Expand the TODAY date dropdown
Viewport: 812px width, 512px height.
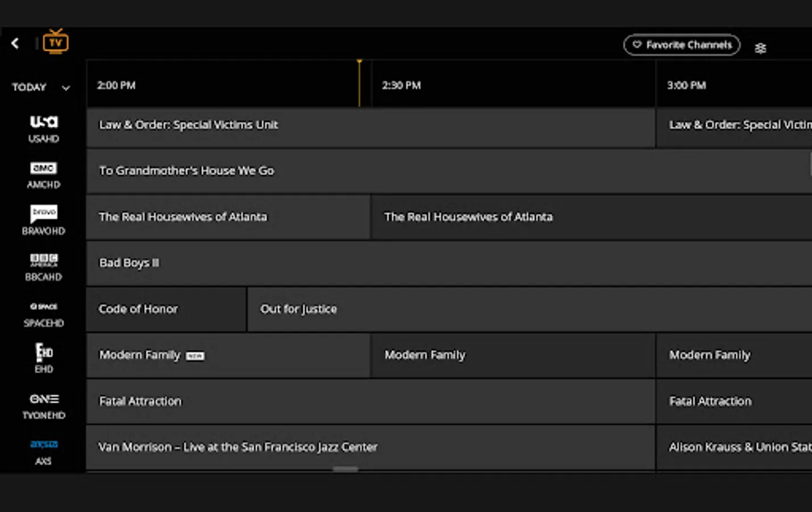tap(28, 87)
